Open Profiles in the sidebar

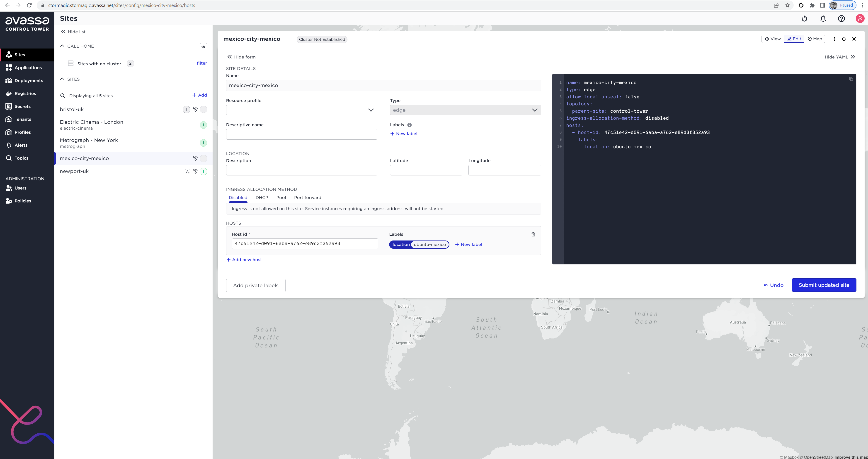coord(27,132)
